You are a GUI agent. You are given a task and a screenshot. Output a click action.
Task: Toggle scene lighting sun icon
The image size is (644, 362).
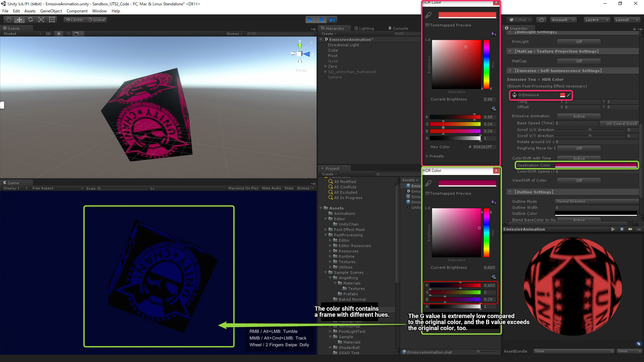pyautogui.click(x=59, y=34)
